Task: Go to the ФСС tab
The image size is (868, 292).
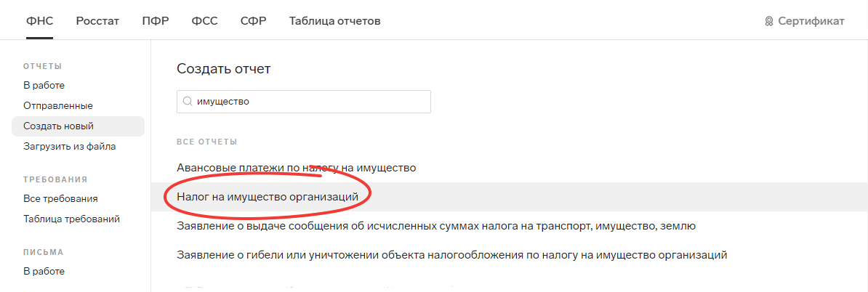Action: 205,21
